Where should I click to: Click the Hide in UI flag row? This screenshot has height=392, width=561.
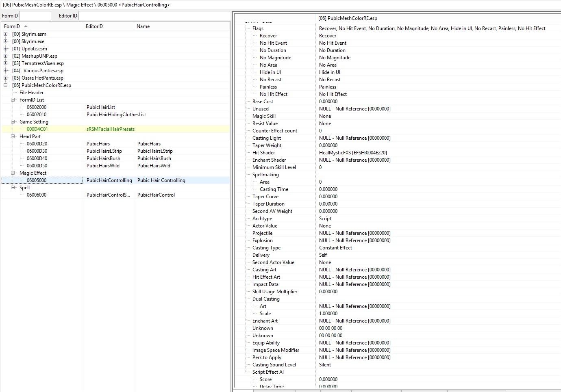pyautogui.click(x=398, y=72)
